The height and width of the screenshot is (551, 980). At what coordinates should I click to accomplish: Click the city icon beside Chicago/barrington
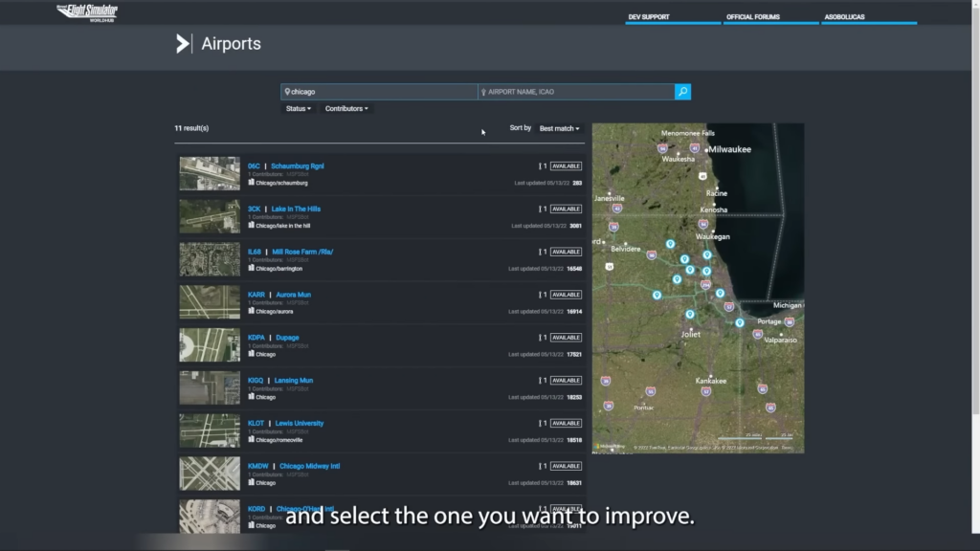click(252, 268)
